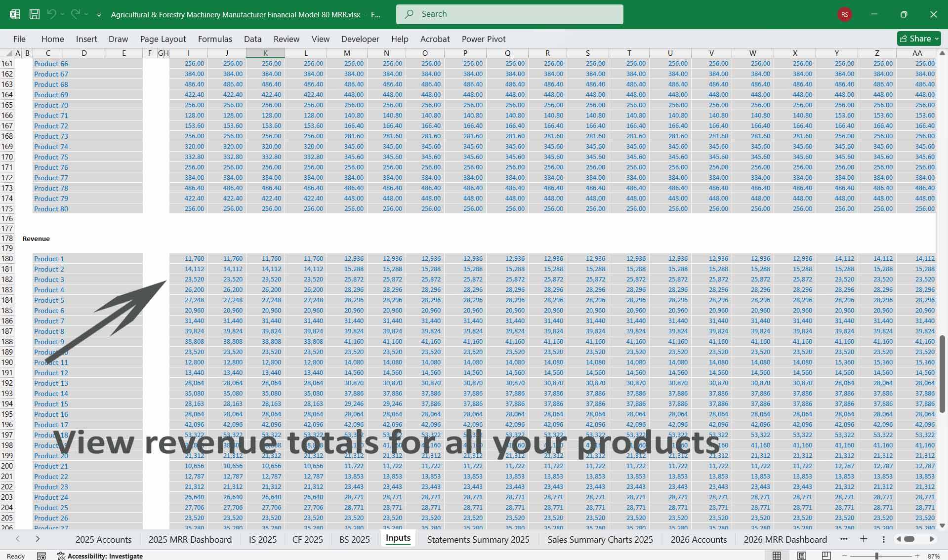Click the vertical scroll up arrow

[x=942, y=53]
